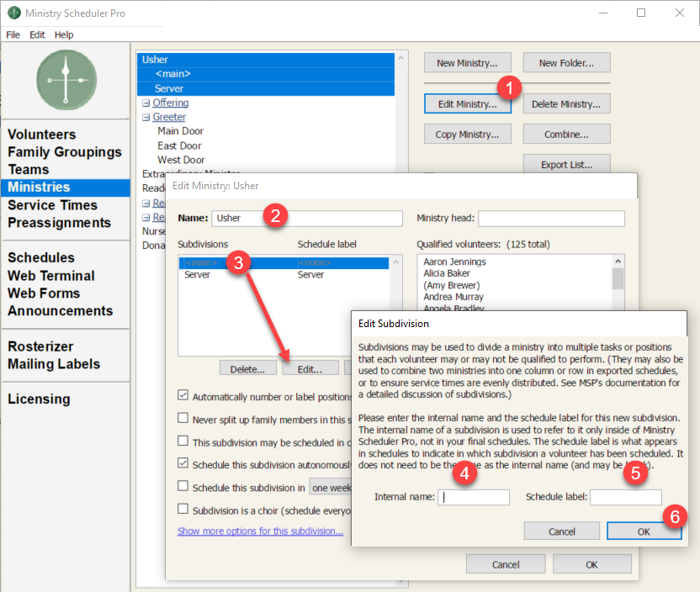The height and width of the screenshot is (592, 700).
Task: Toggle Automatically number or label positions checkbox
Action: (x=183, y=395)
